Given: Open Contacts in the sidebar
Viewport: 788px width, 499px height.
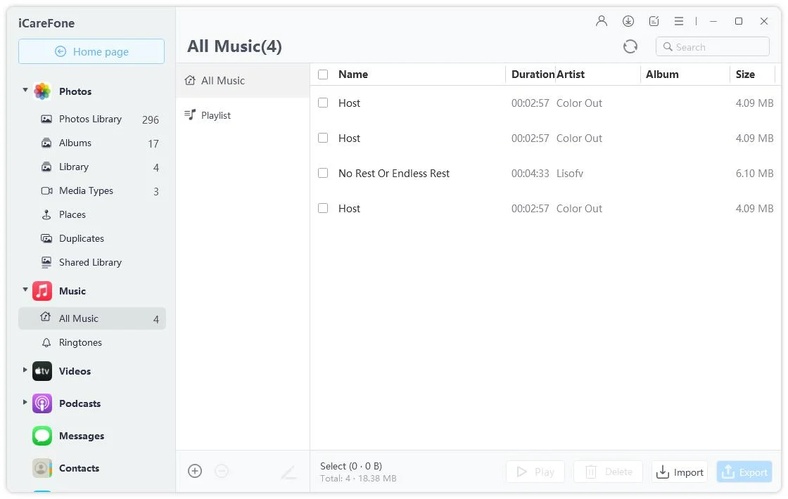Looking at the screenshot, I should point(79,468).
